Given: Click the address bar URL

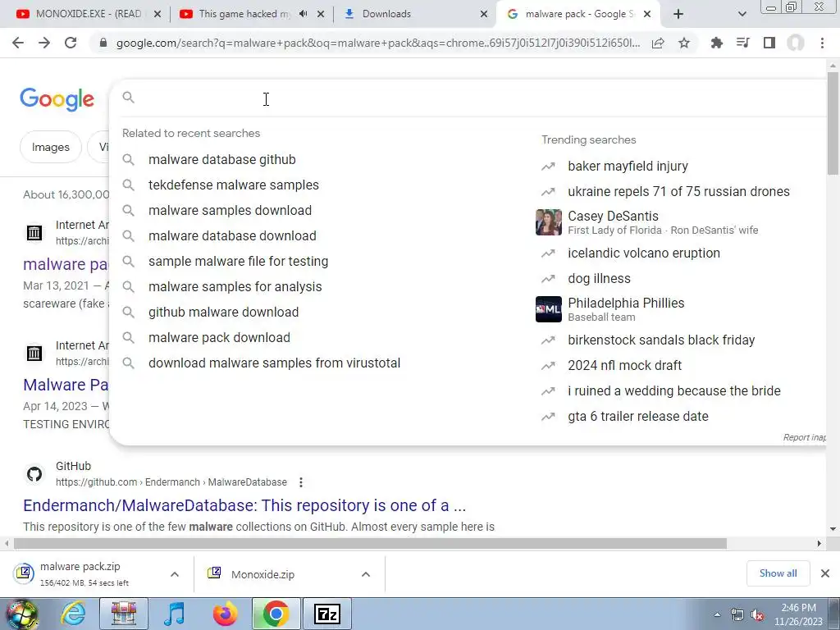Looking at the screenshot, I should click(x=377, y=43).
